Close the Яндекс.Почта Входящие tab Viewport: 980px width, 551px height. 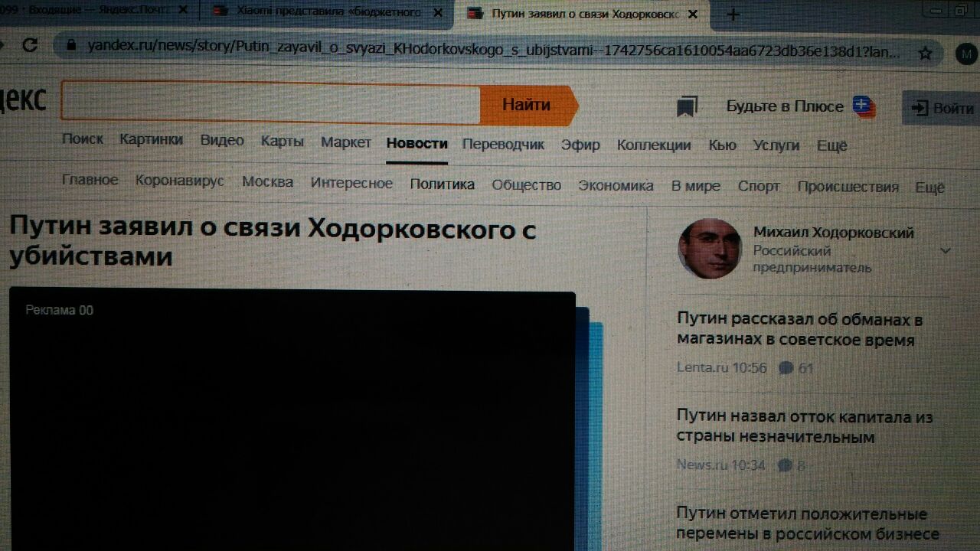[182, 10]
